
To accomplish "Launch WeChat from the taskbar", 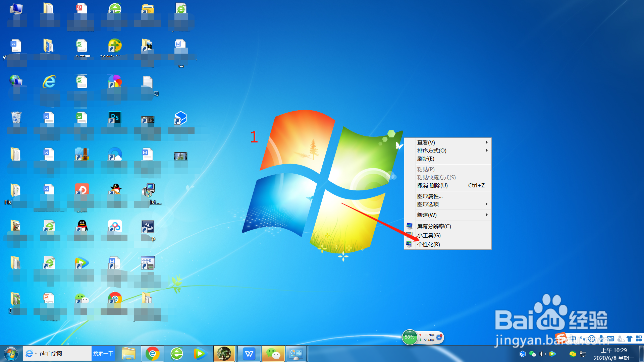I will tap(273, 354).
